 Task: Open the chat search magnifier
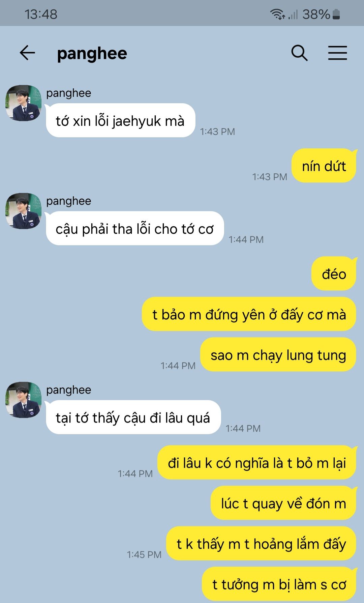(x=299, y=53)
